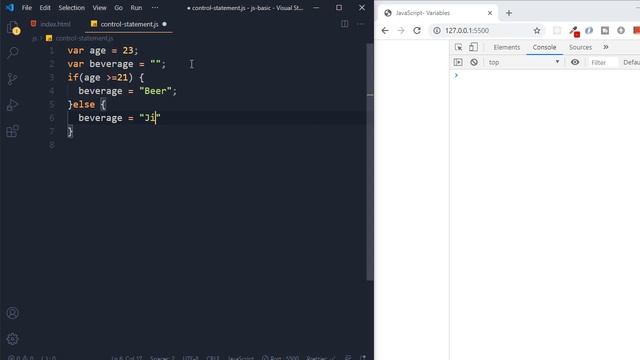Select an element to inspect in DevTools
The width and height of the screenshot is (640, 360).
tap(458, 47)
